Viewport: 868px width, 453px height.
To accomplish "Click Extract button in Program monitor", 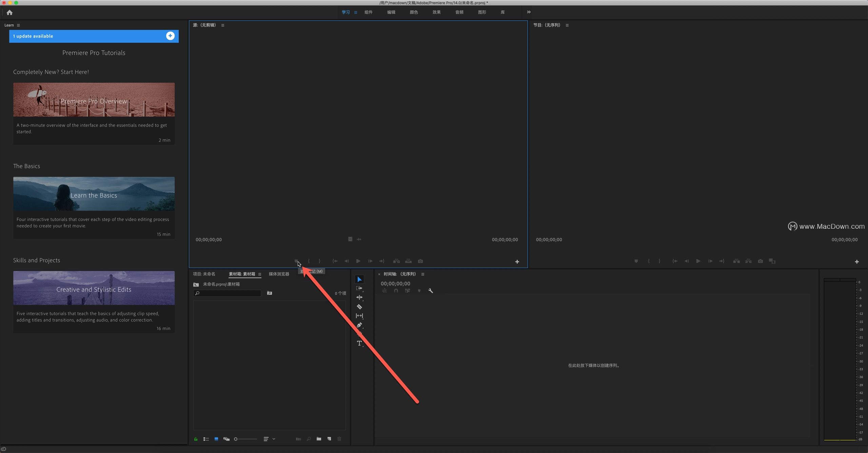I will tap(748, 261).
